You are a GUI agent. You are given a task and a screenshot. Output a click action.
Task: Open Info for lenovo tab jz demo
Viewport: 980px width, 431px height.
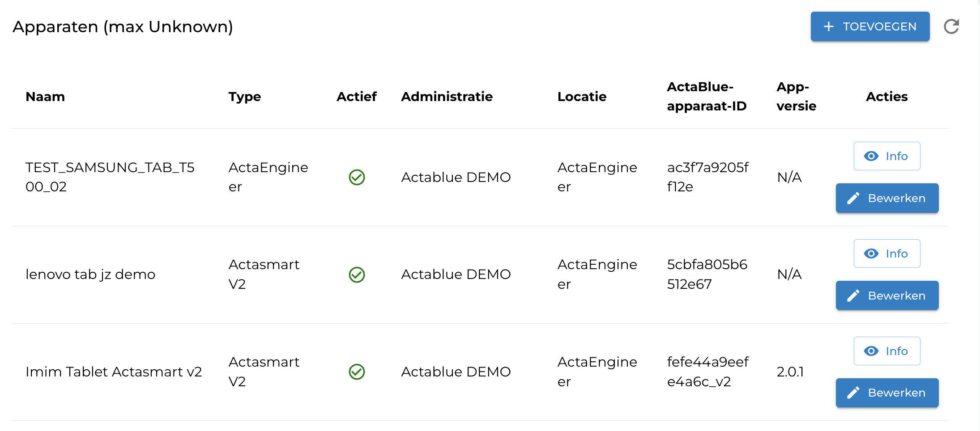coord(886,254)
